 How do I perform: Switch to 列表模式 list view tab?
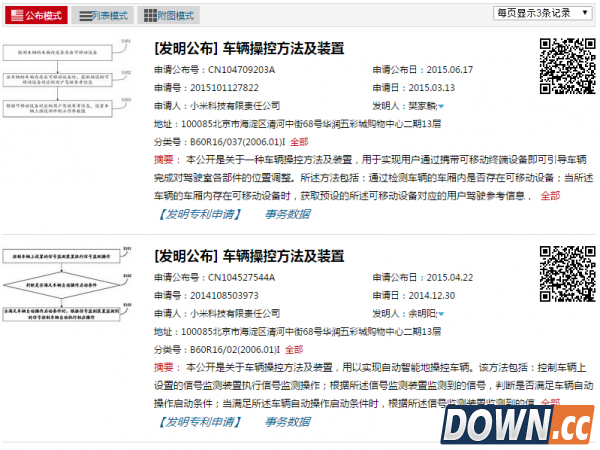click(x=103, y=15)
